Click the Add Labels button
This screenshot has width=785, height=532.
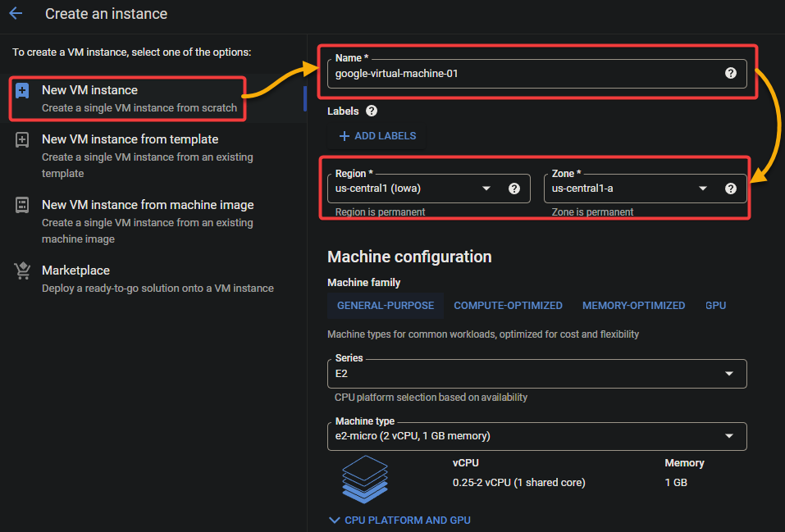[x=377, y=136]
